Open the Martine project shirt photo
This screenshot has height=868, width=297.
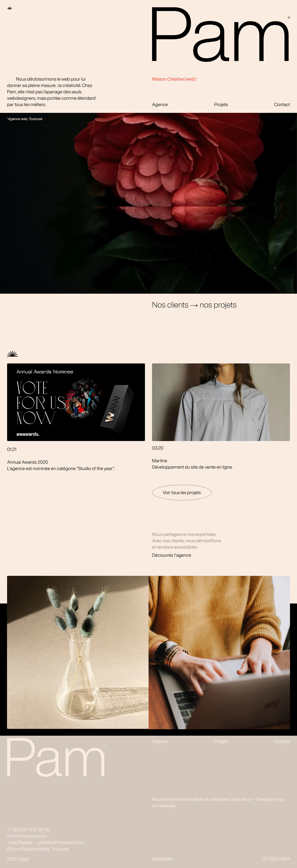(221, 402)
